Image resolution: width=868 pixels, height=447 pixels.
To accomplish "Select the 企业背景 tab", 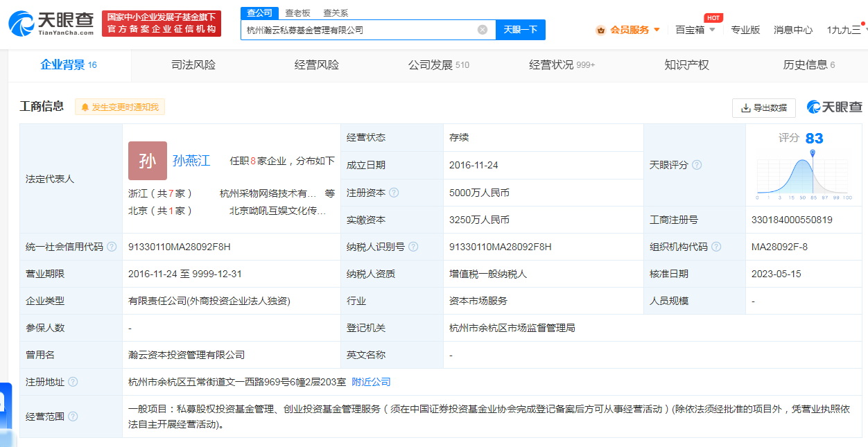I will [x=69, y=65].
